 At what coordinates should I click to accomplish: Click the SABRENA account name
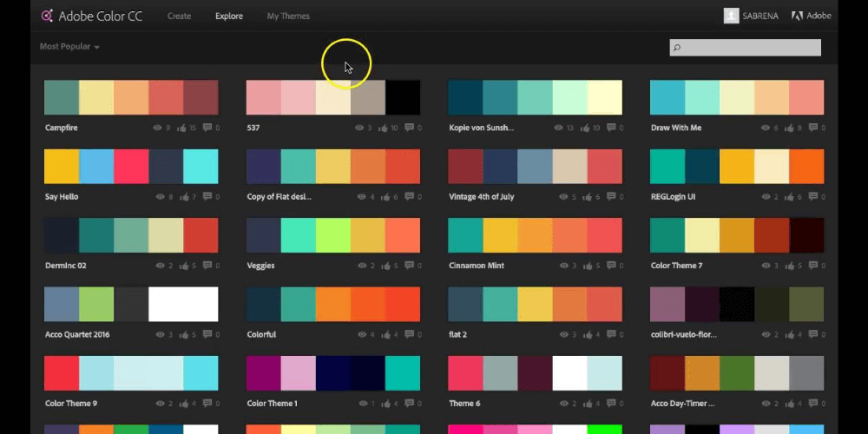coord(760,16)
